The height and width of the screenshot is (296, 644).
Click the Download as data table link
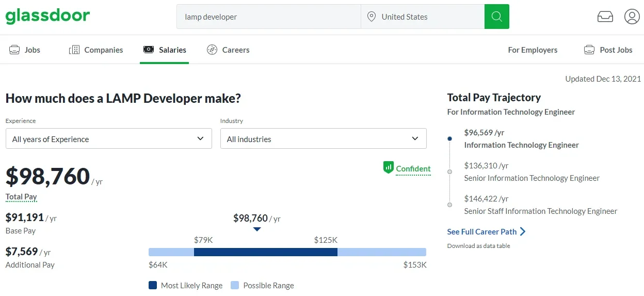pyautogui.click(x=478, y=246)
